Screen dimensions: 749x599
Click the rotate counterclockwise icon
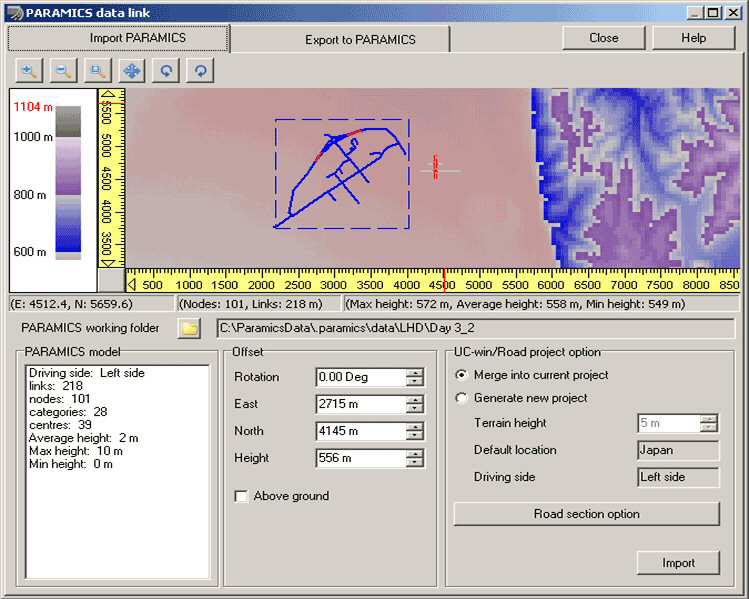tap(165, 71)
